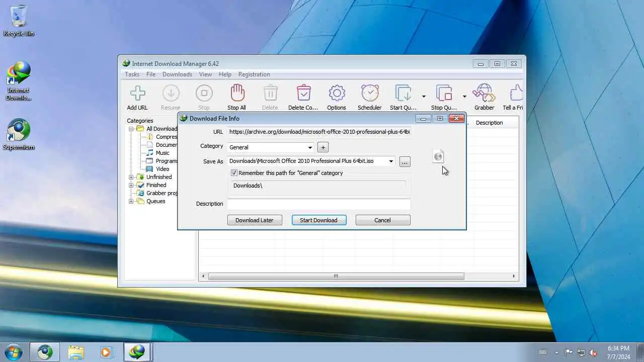Open Supermium browser in the taskbar
Image resolution: width=644 pixels, height=362 pixels.
tap(45, 352)
